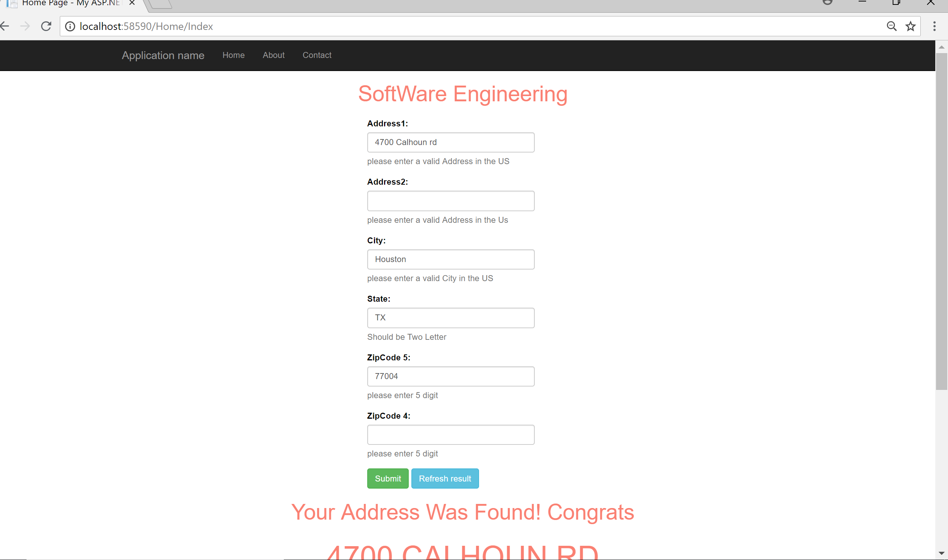Image resolution: width=948 pixels, height=560 pixels.
Task: Click the scrollbar down arrow
Action: click(941, 553)
